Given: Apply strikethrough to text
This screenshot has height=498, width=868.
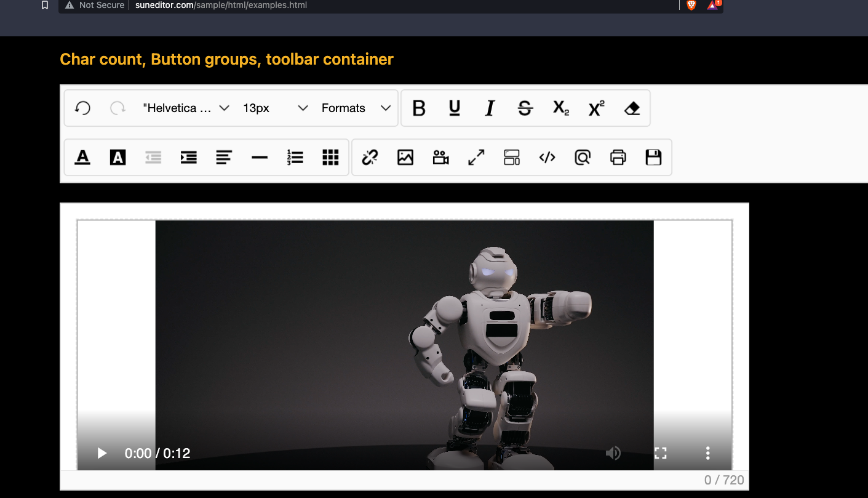Looking at the screenshot, I should pyautogui.click(x=525, y=108).
